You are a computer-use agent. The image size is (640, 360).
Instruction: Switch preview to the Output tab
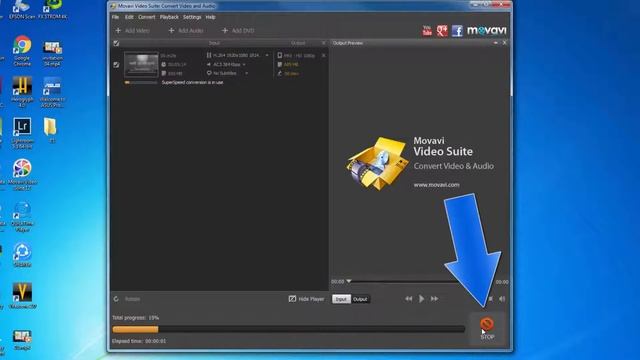[x=360, y=299]
